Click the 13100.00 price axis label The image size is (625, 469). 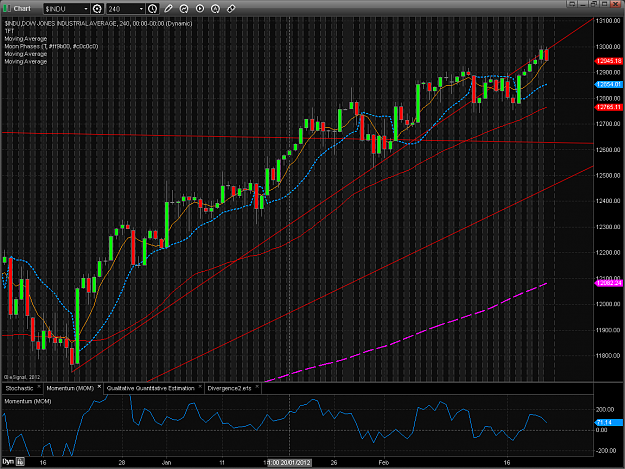[x=608, y=21]
